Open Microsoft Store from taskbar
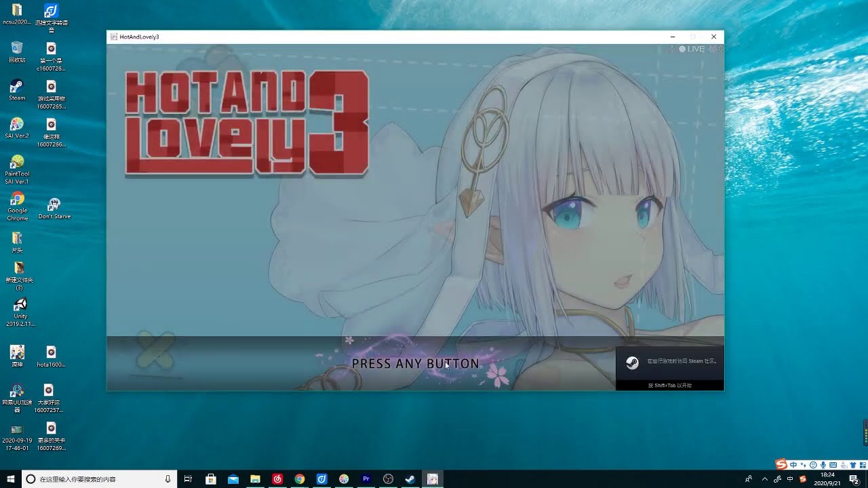This screenshot has width=868, height=488. [211, 479]
